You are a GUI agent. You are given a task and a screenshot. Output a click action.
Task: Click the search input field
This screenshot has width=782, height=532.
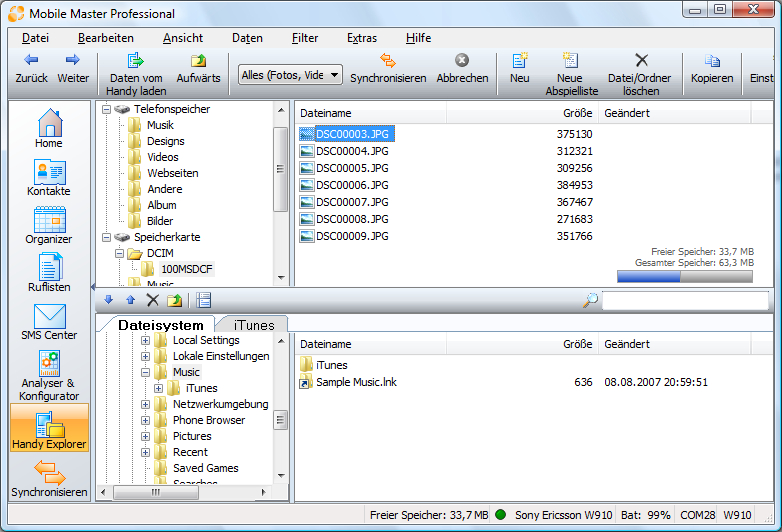[686, 300]
